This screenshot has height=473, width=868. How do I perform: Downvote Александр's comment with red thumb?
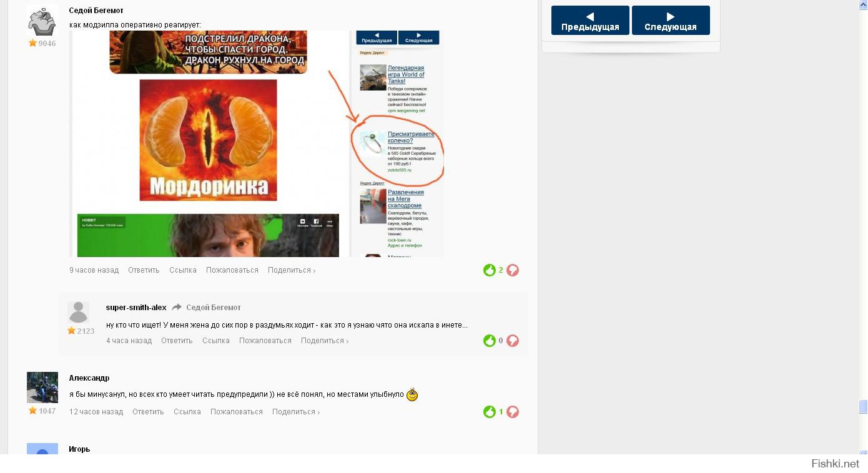tap(513, 412)
